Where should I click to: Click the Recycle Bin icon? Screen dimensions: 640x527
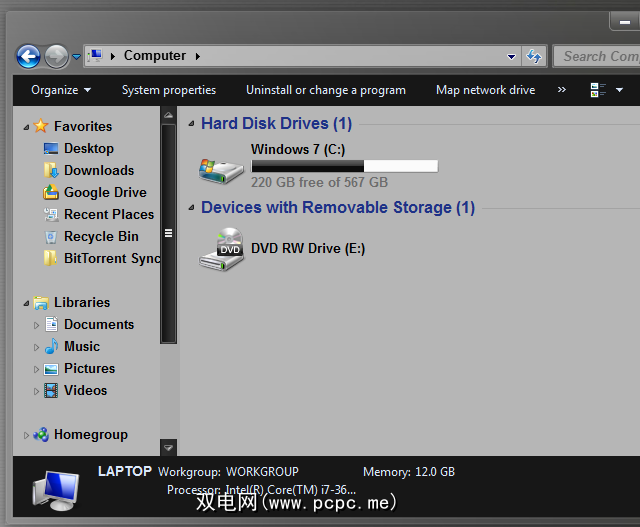coord(51,236)
